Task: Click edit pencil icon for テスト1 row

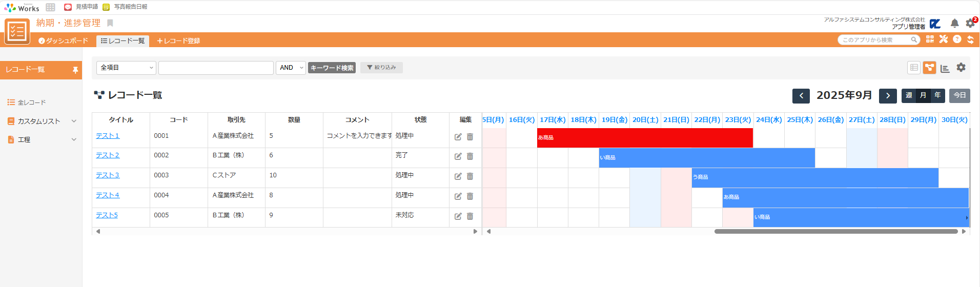Action: 458,137
